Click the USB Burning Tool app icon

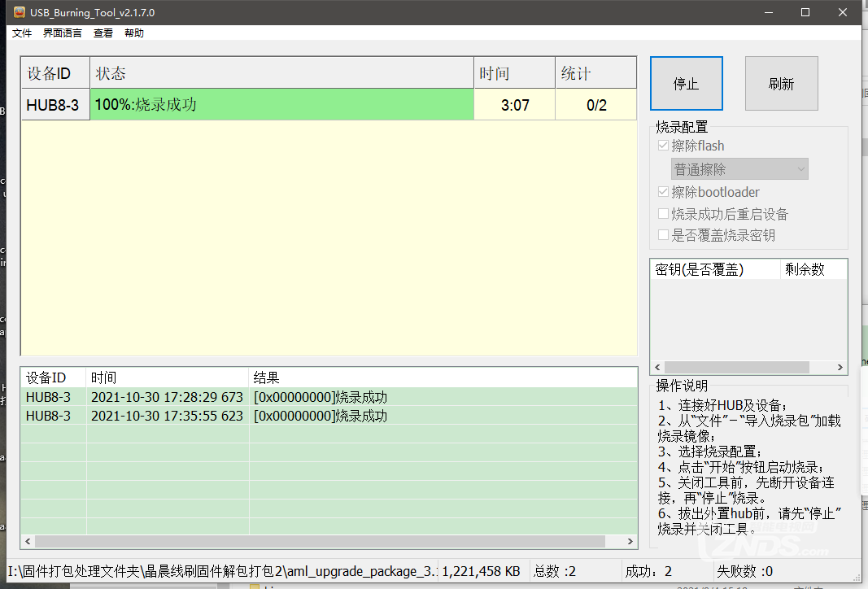point(20,12)
